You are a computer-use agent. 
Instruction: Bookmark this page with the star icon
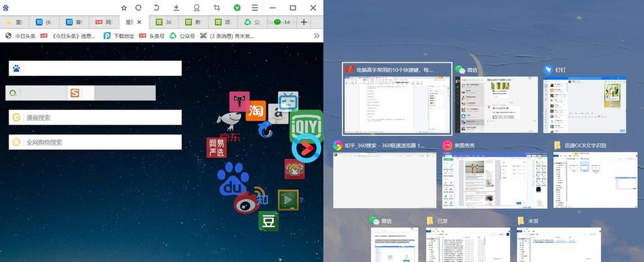tap(124, 8)
